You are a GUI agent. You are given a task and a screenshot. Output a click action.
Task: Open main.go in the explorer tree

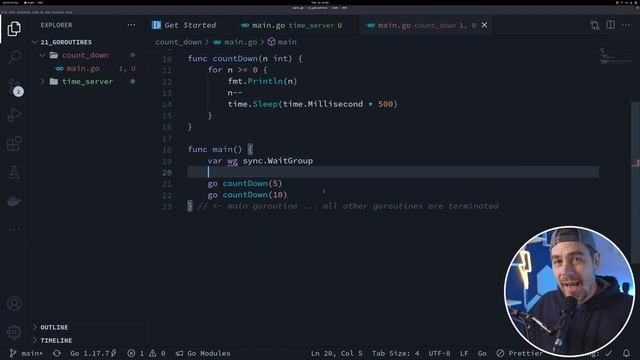coord(83,69)
